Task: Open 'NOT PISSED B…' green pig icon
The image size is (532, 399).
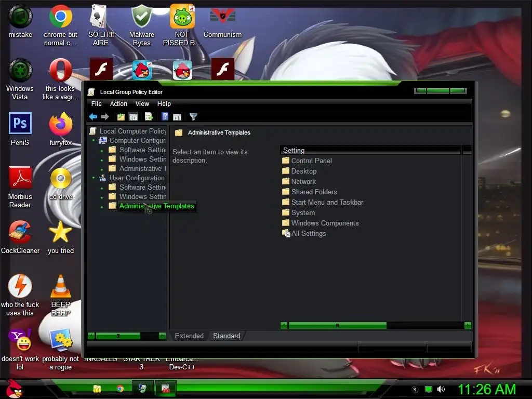Action: 182,25
